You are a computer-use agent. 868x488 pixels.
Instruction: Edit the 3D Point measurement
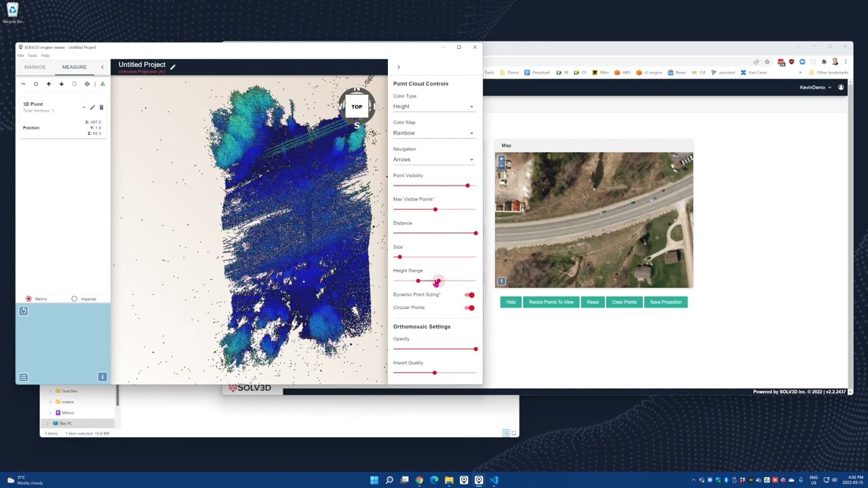pyautogui.click(x=92, y=107)
